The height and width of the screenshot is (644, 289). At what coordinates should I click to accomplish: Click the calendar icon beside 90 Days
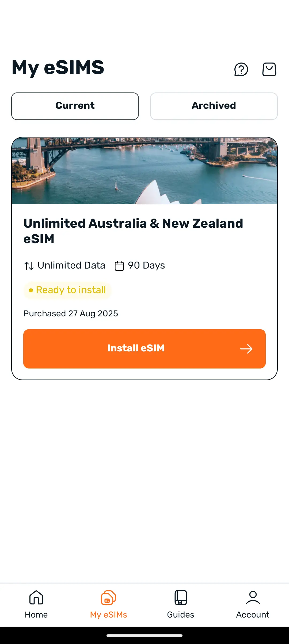pos(119,266)
